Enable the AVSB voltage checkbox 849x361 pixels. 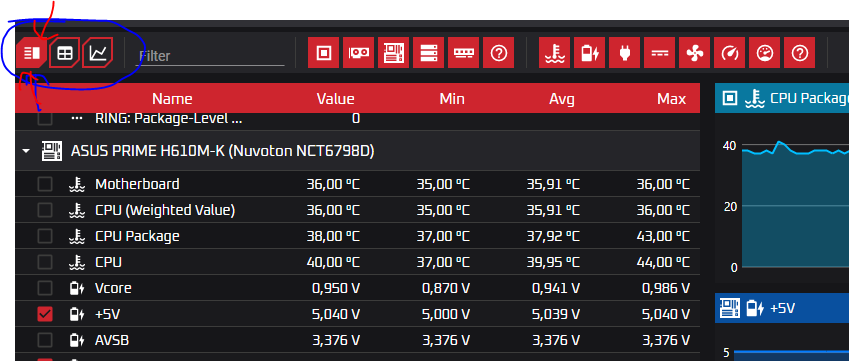45,340
